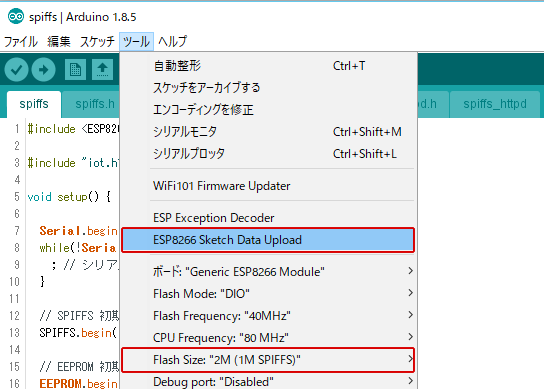Click the Ctrl+Shift+M shortcut text
Screen dimensions: 544x389
click(367, 132)
